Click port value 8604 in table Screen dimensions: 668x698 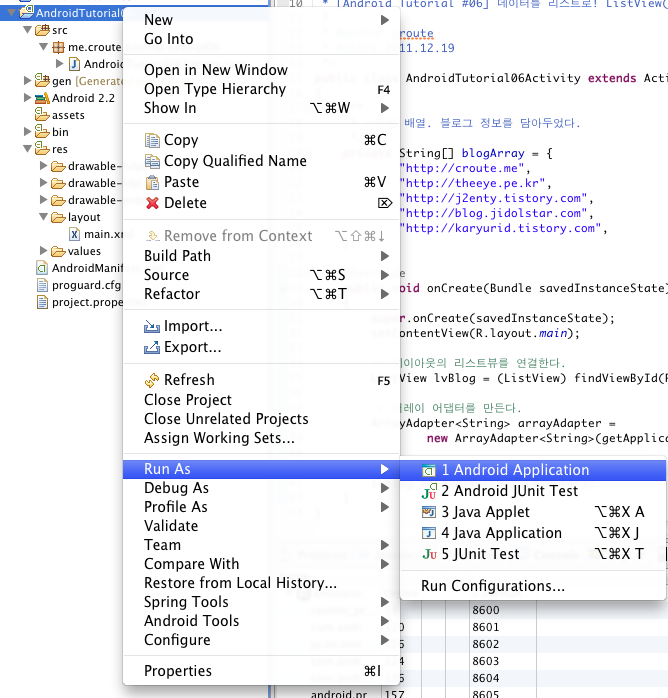486,678
